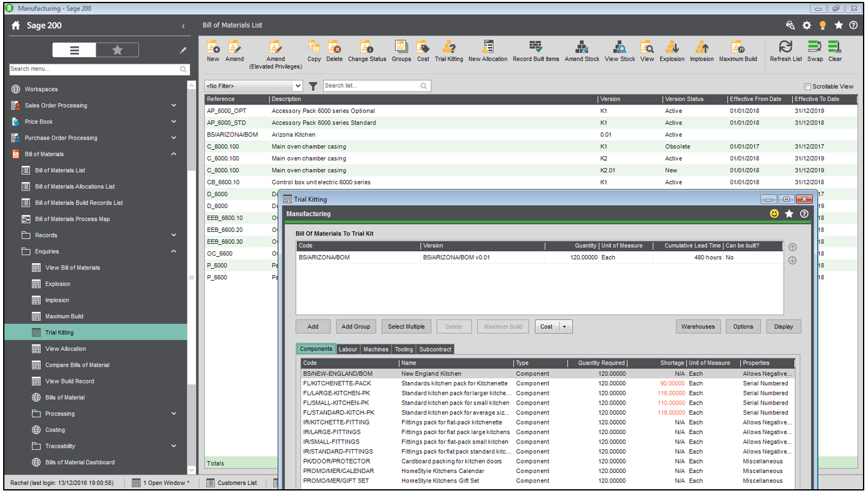868x493 pixels.
Task: Run the Explosion enquiry from the toolbar
Action: tap(672, 51)
